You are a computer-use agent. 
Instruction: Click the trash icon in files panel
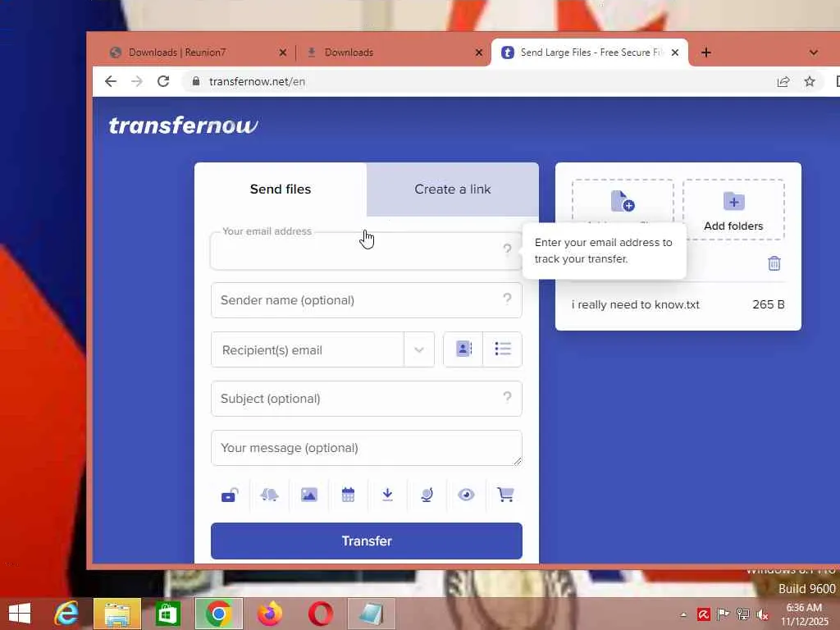coord(774,263)
